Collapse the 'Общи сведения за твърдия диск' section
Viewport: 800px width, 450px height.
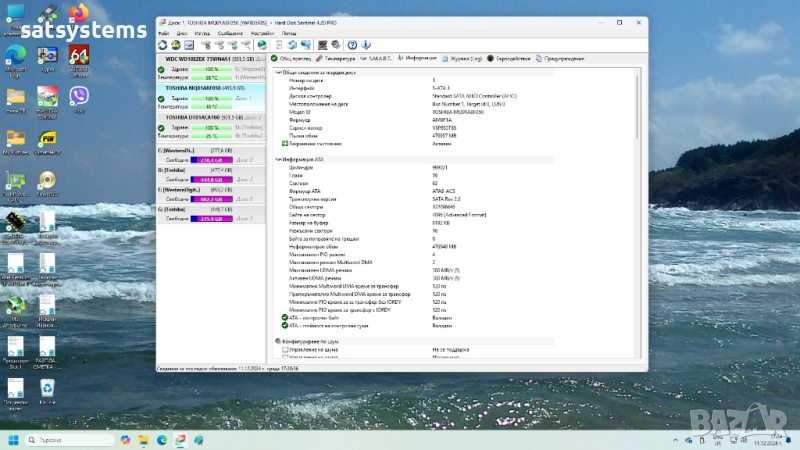(x=277, y=72)
